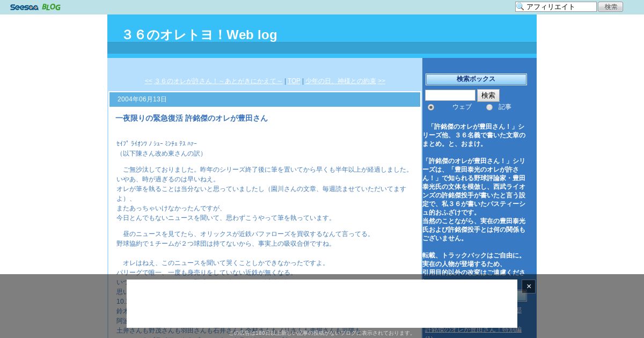Click the 検索ボックス sidebar header
The width and height of the screenshot is (644, 338).
pyautogui.click(x=476, y=79)
